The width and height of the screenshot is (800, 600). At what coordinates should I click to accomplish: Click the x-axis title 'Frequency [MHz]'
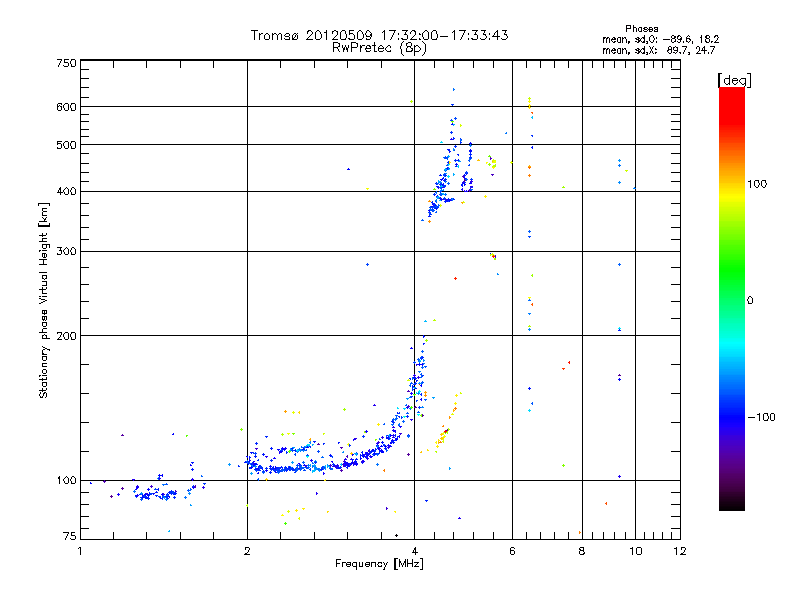point(379,564)
